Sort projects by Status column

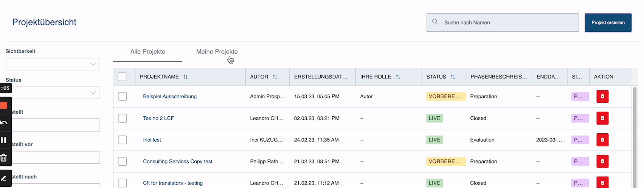click(x=453, y=77)
